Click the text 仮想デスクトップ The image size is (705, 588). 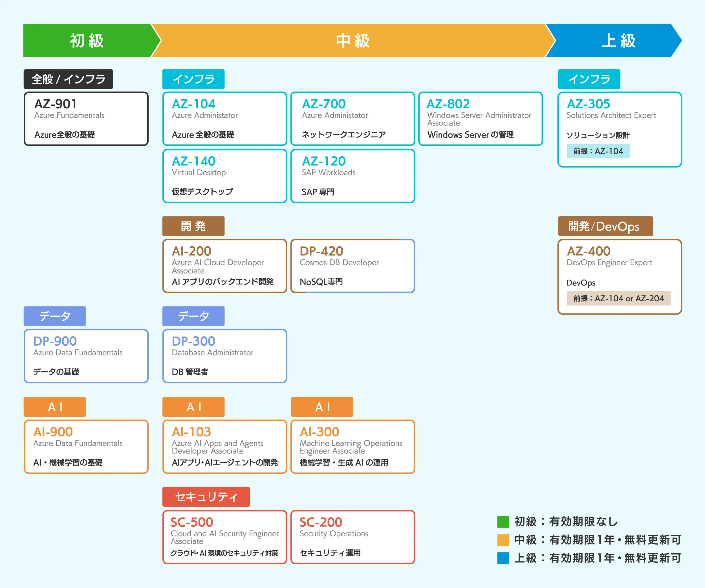click(x=202, y=192)
